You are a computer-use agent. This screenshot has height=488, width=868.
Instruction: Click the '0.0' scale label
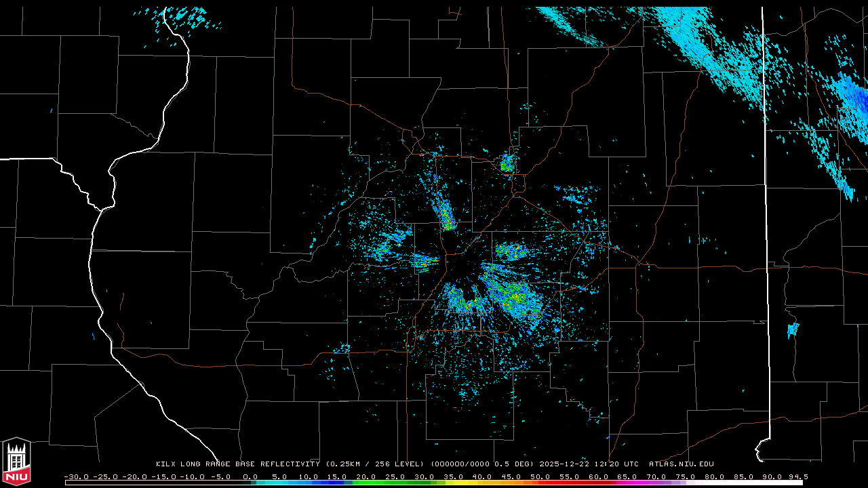(251, 476)
